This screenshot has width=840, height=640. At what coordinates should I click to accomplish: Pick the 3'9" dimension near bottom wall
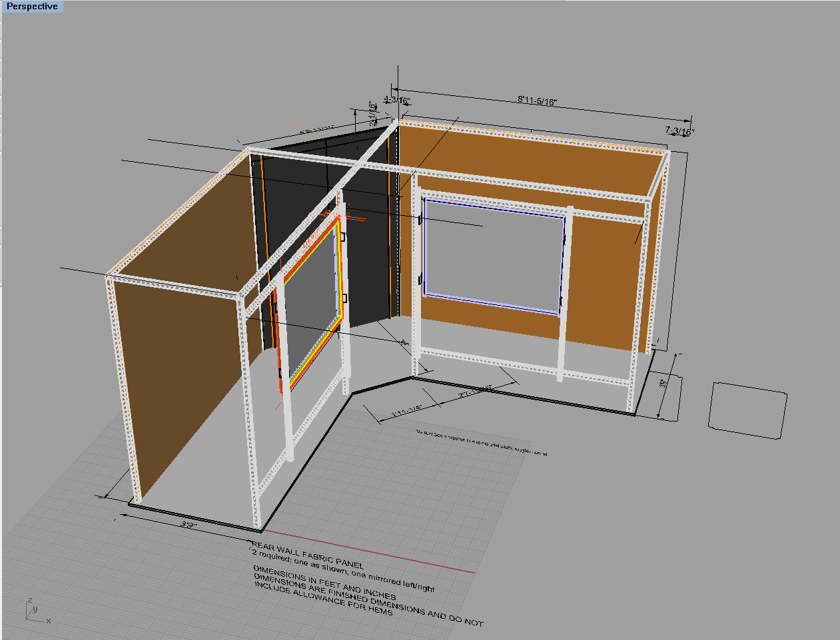tap(189, 524)
